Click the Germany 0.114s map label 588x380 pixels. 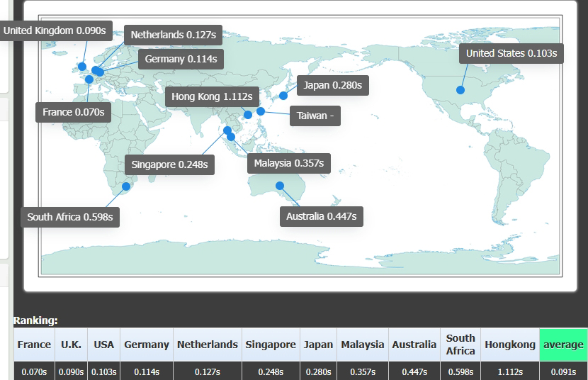click(x=181, y=59)
